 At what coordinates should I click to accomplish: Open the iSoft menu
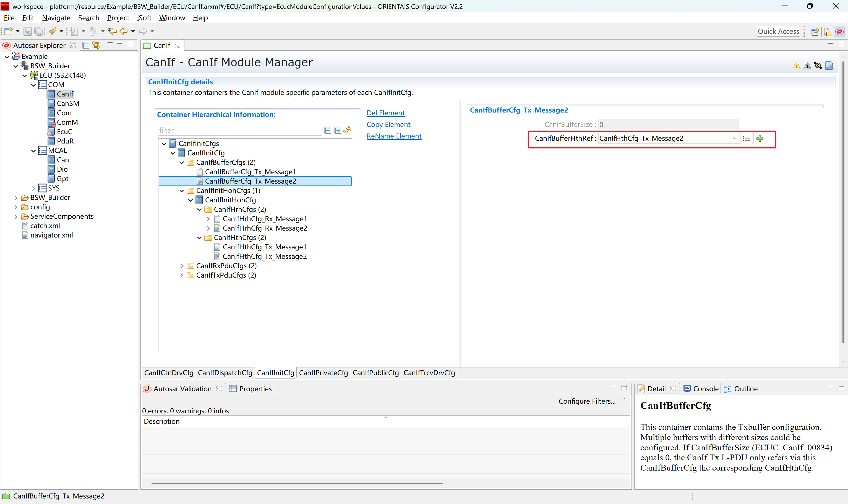click(x=144, y=18)
